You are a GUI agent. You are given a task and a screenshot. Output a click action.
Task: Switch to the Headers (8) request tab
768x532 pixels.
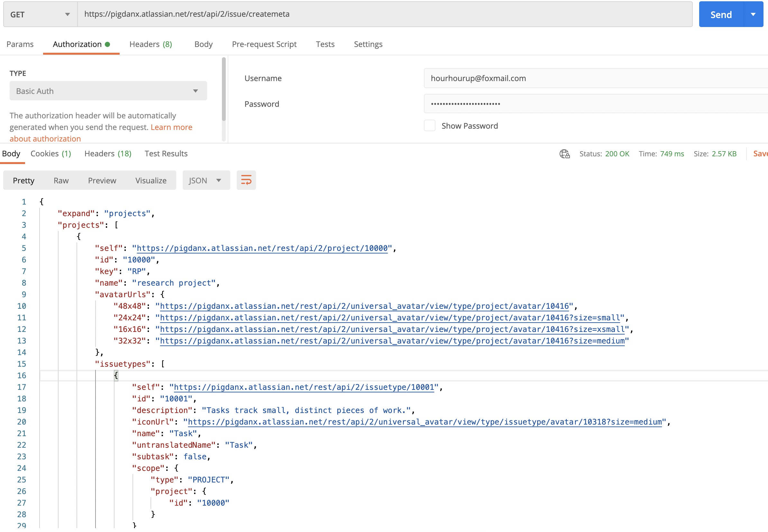(x=150, y=44)
